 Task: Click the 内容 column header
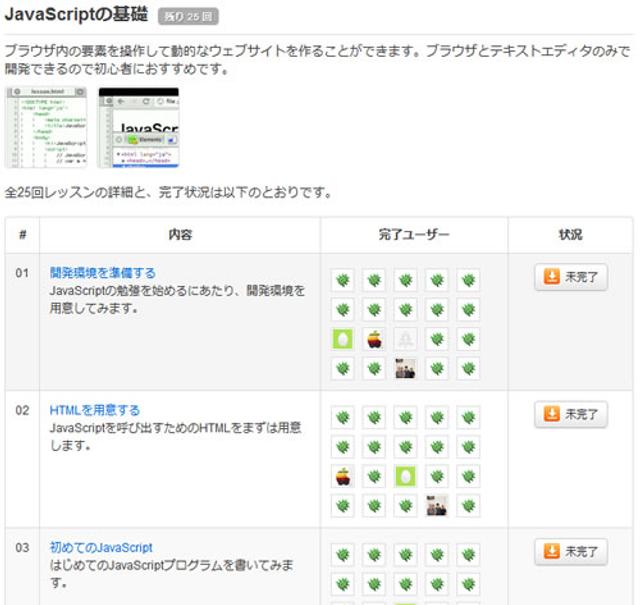[180, 235]
